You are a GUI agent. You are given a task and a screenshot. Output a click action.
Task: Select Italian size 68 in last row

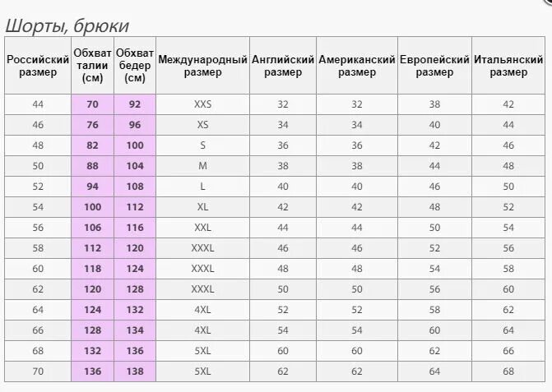508,371
